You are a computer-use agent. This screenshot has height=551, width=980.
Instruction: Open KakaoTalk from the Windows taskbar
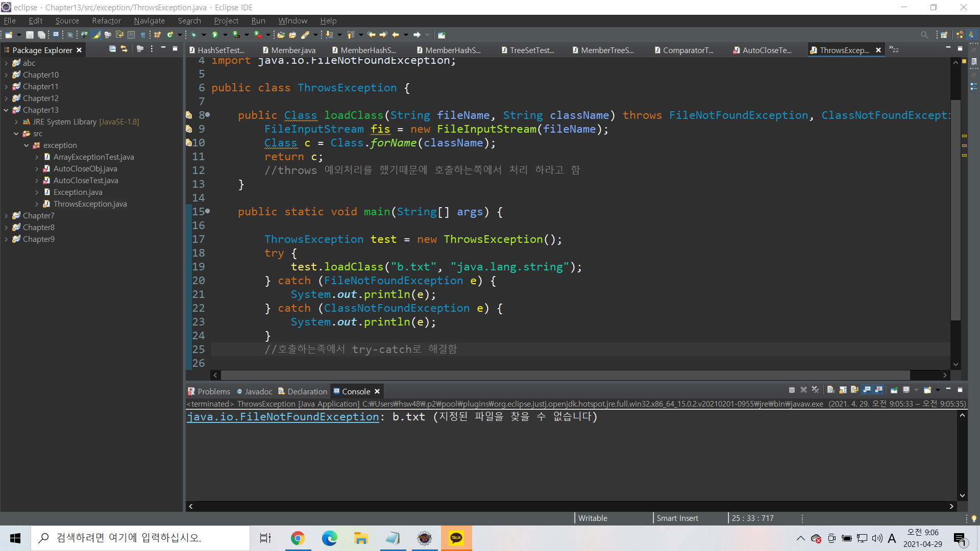click(456, 538)
